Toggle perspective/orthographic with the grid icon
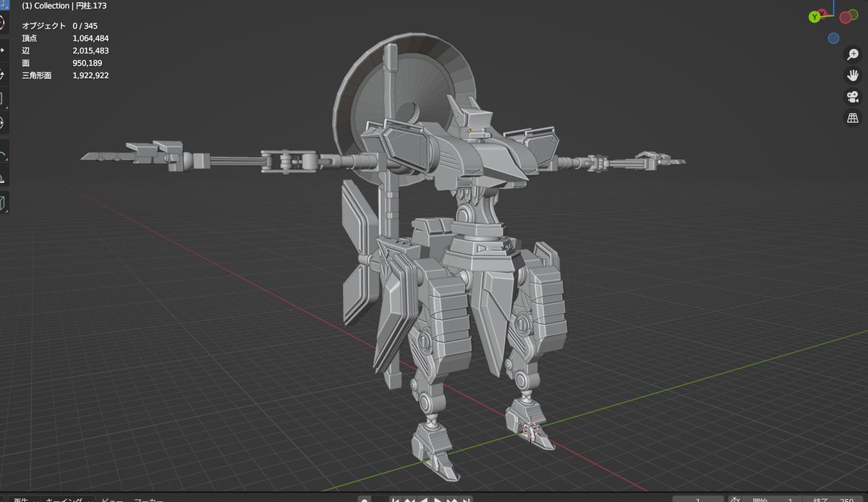Viewport: 868px width, 502px height. [x=853, y=118]
